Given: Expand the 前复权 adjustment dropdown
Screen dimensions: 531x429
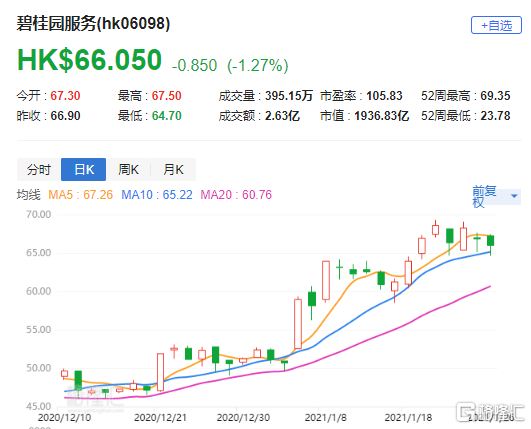Looking at the screenshot, I should pyautogui.click(x=496, y=196).
